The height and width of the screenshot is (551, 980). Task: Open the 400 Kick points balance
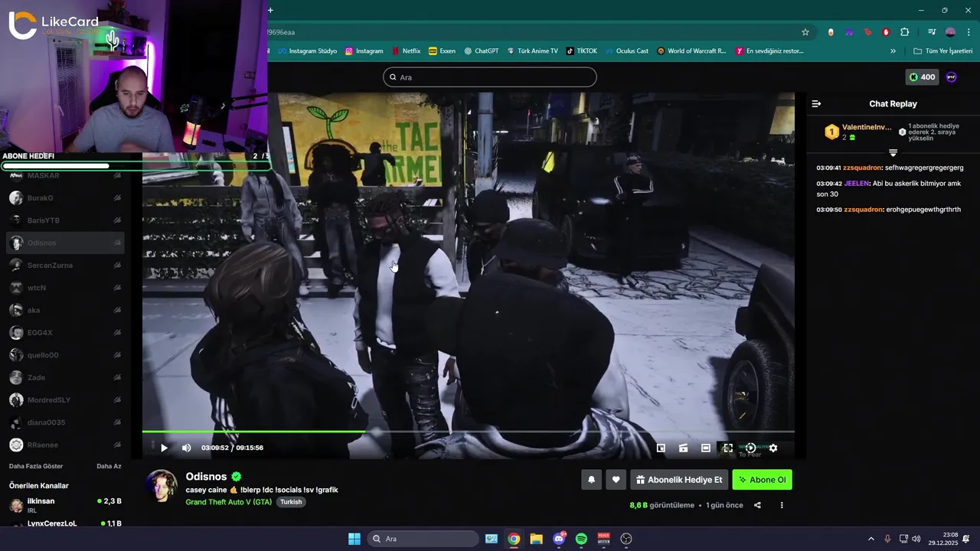tap(922, 77)
